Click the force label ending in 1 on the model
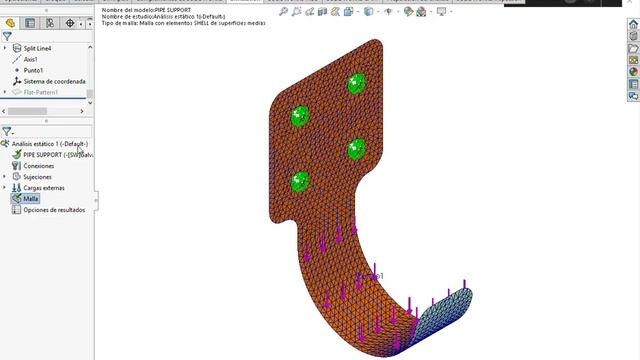The width and height of the screenshot is (640, 360). pos(371,276)
